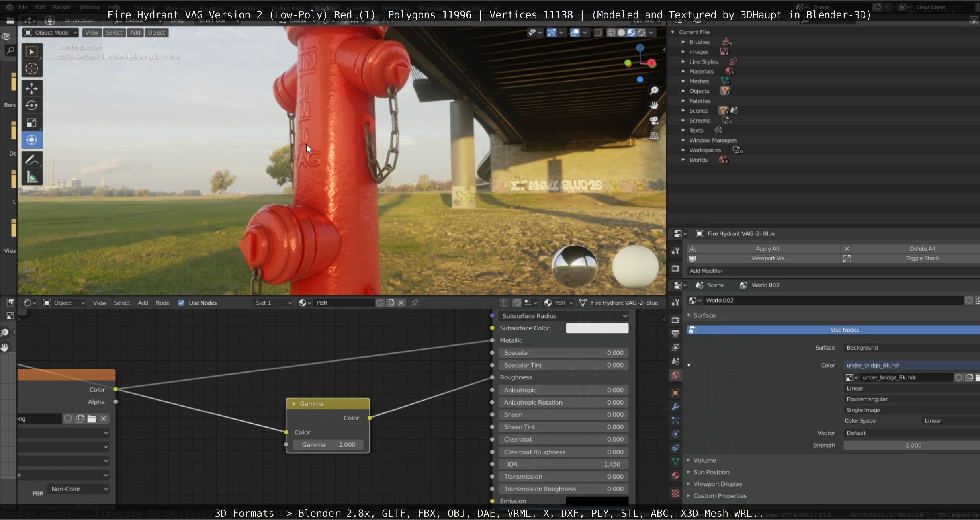The image size is (980, 520).
Task: Switch to material preview shading
Action: point(631,33)
